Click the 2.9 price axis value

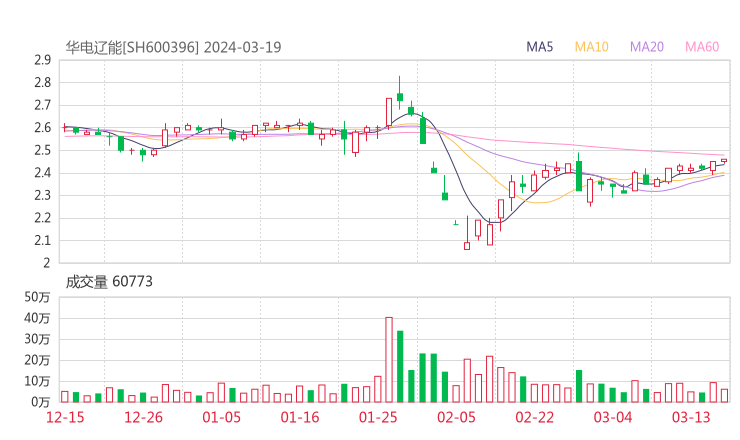tap(42, 60)
